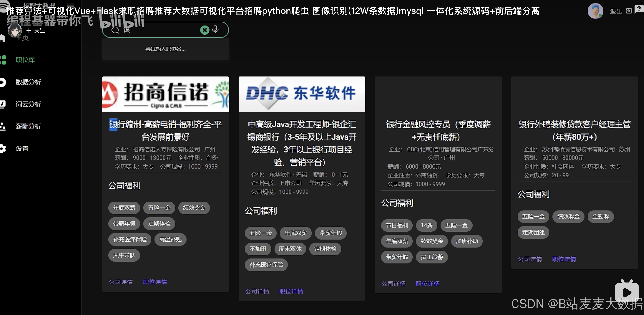The height and width of the screenshot is (315, 644).
Task: Click the 周末双休 benefit tag
Action: 290,249
